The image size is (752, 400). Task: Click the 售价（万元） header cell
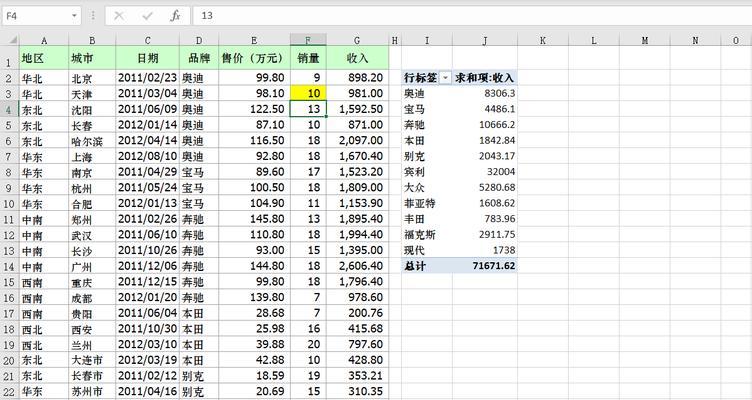point(254,58)
